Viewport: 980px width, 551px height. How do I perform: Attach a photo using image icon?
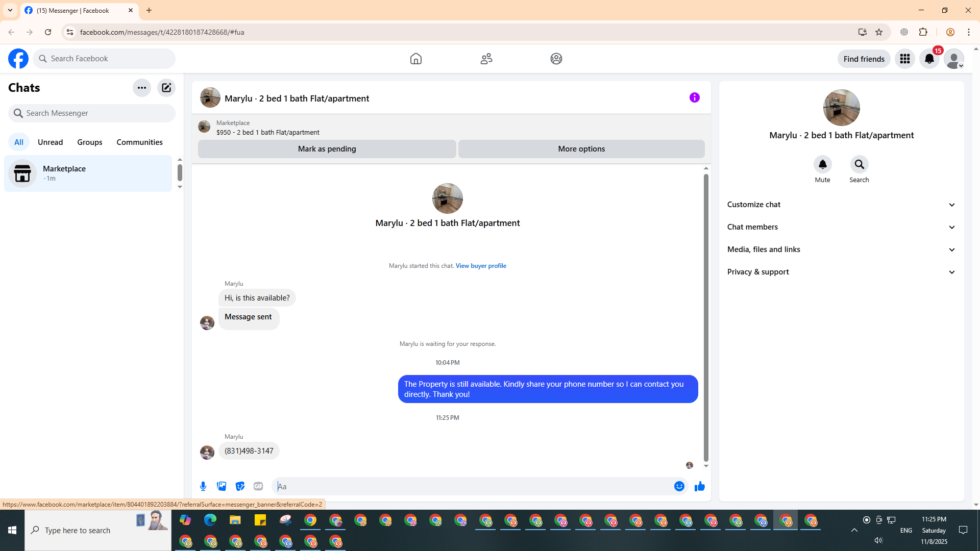tap(222, 486)
